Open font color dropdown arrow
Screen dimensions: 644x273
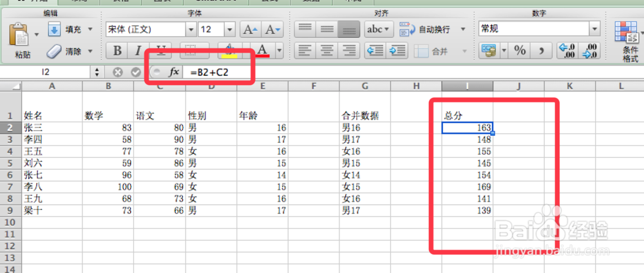coord(279,51)
